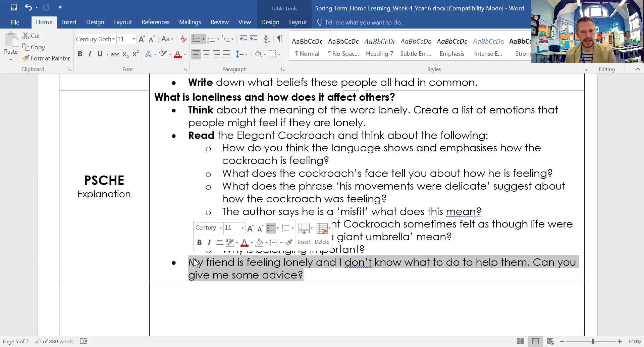Toggle Strikethrough formatting
This screenshot has width=644, height=347.
[115, 54]
